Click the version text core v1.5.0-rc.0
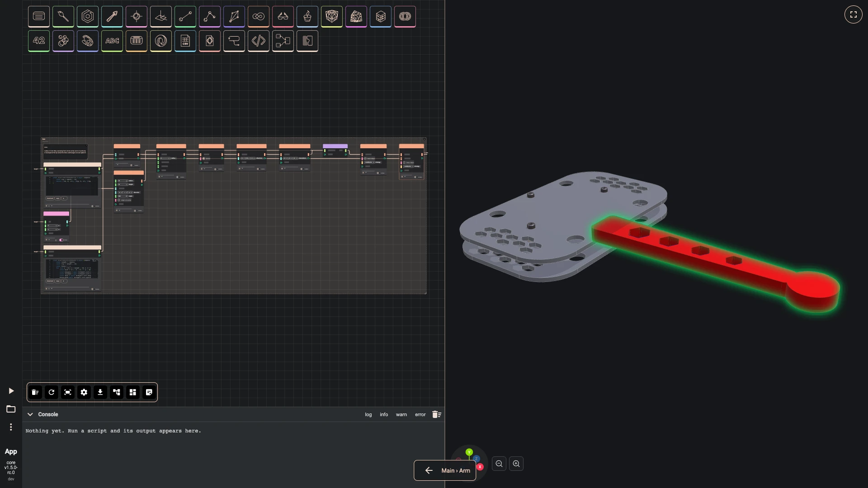Screen dimensions: 868x488 [x=11, y=468]
